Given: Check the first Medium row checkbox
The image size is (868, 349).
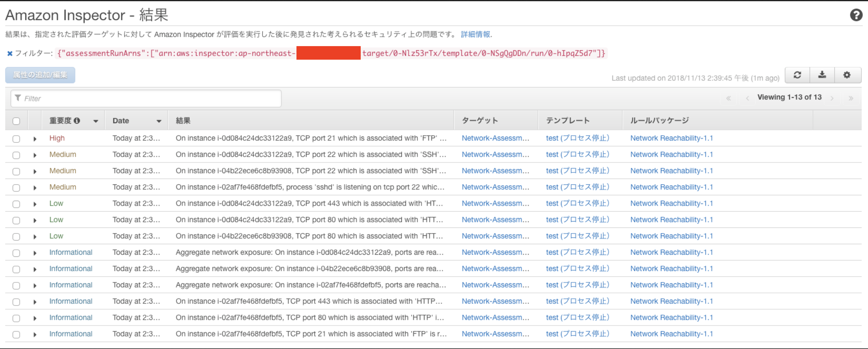Looking at the screenshot, I should [16, 155].
